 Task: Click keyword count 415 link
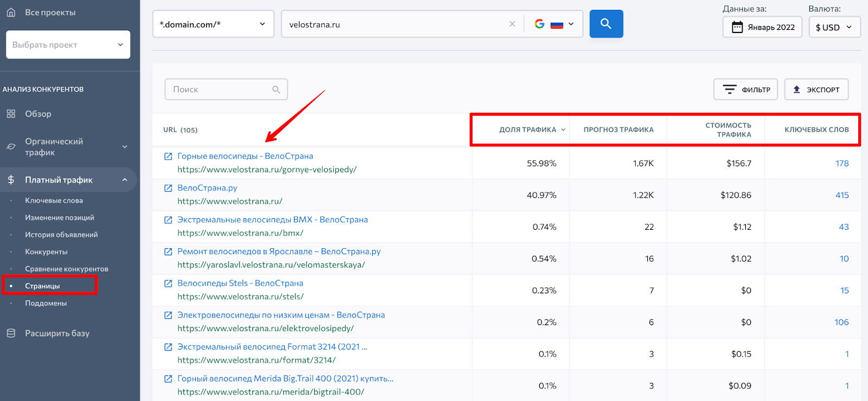point(842,195)
